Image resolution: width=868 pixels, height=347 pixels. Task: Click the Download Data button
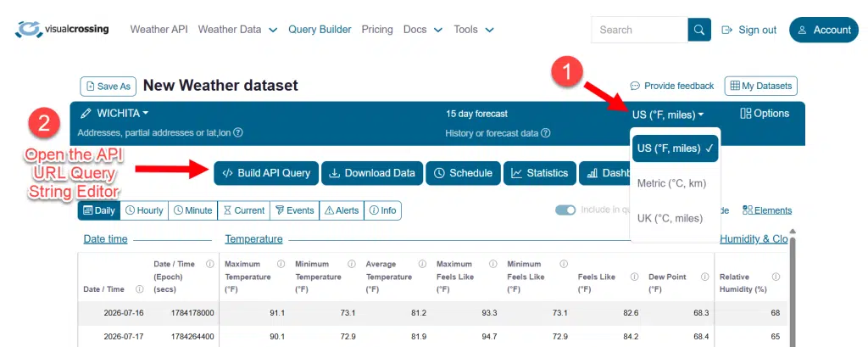pyautogui.click(x=372, y=173)
